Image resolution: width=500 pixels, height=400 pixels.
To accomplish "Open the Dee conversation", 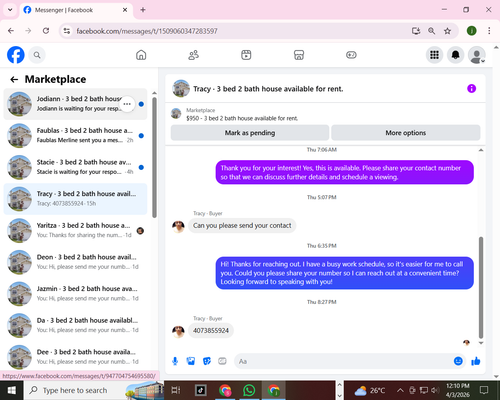I will [x=75, y=357].
